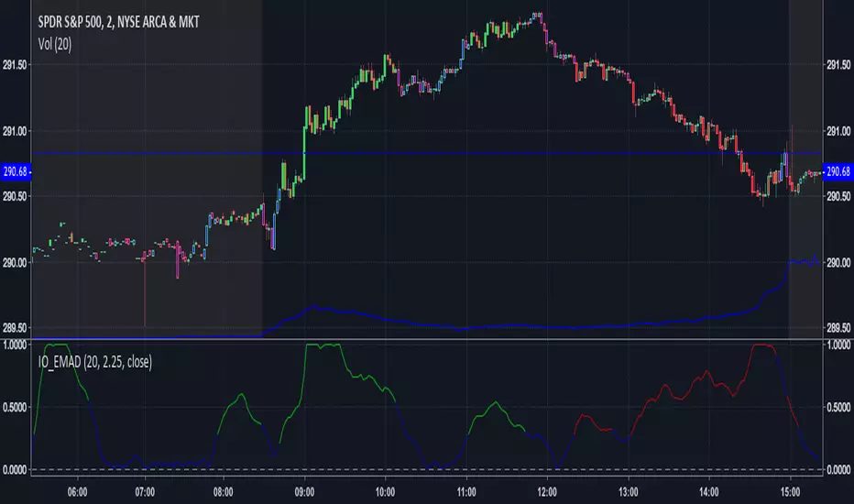Image resolution: width=854 pixels, height=504 pixels.
Task: Click the SPDR S&P 500 symbol title
Action: pyautogui.click(x=118, y=22)
